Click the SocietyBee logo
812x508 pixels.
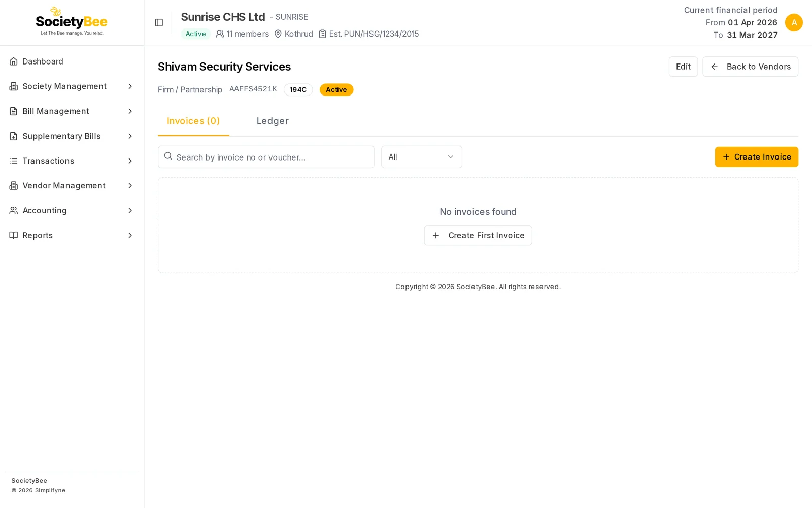72,21
